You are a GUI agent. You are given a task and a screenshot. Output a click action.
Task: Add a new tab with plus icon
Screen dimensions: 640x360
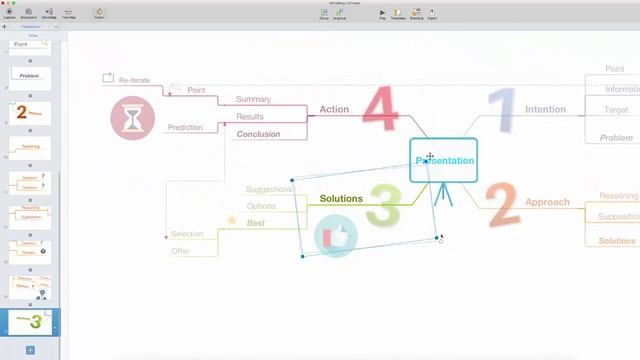pos(4,27)
